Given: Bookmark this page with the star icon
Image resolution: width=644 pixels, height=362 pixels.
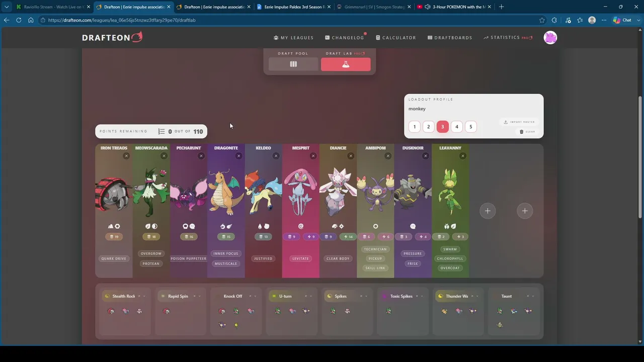Looking at the screenshot, I should coord(542,20).
